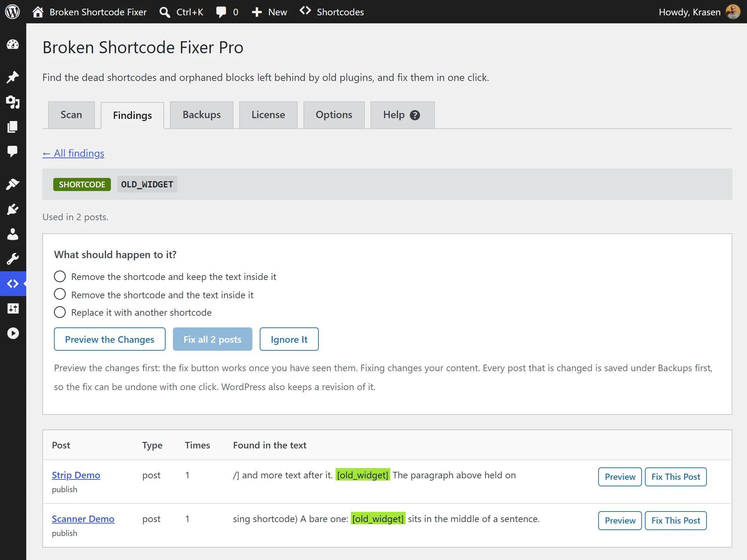
Task: Switch to the Backups tab
Action: click(202, 115)
